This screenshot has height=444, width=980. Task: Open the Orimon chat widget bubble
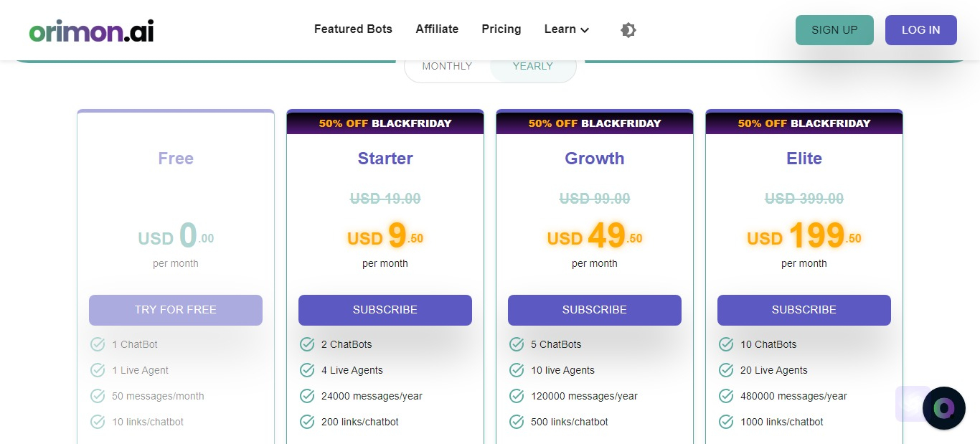943,408
